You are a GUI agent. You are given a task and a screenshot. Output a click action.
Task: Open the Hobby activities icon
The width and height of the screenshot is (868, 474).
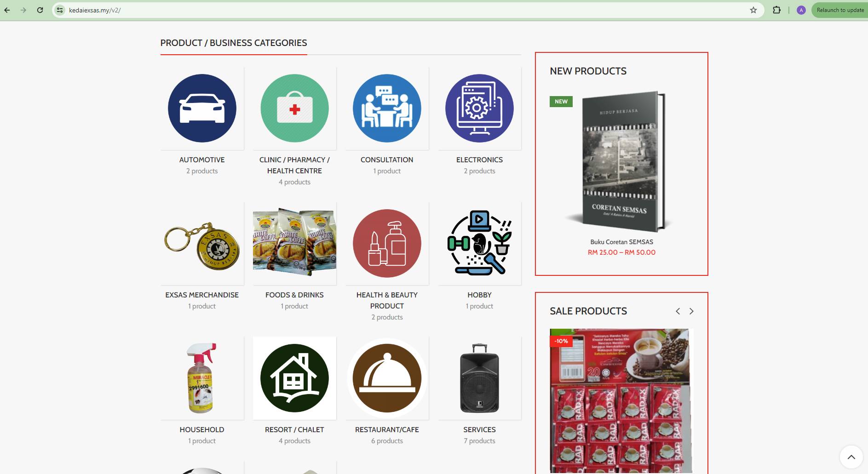pos(479,243)
